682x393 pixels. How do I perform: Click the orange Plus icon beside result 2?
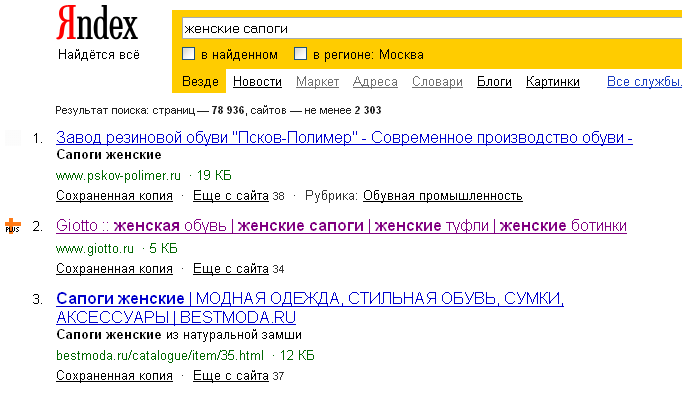[x=13, y=226]
